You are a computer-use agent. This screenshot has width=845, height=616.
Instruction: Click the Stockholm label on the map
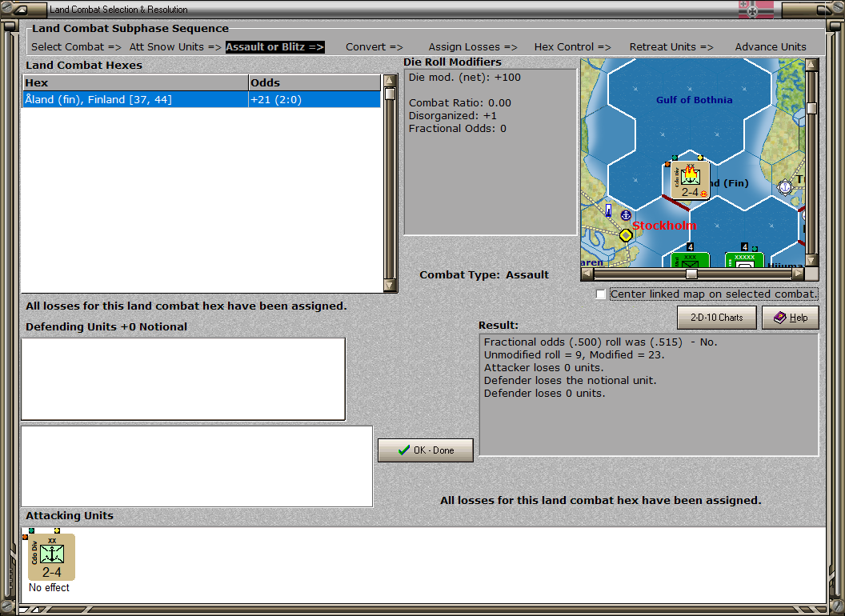tap(664, 226)
